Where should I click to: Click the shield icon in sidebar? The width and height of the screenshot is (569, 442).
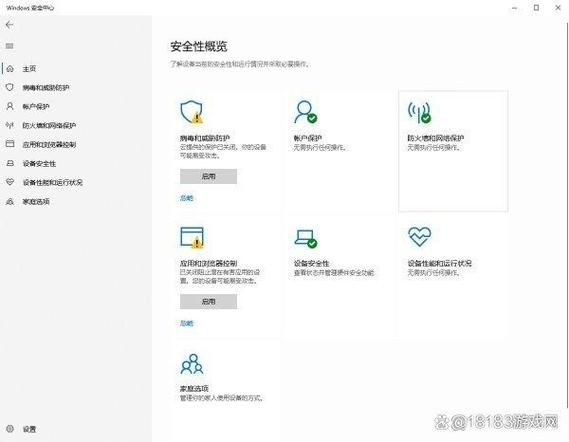coord(10,87)
